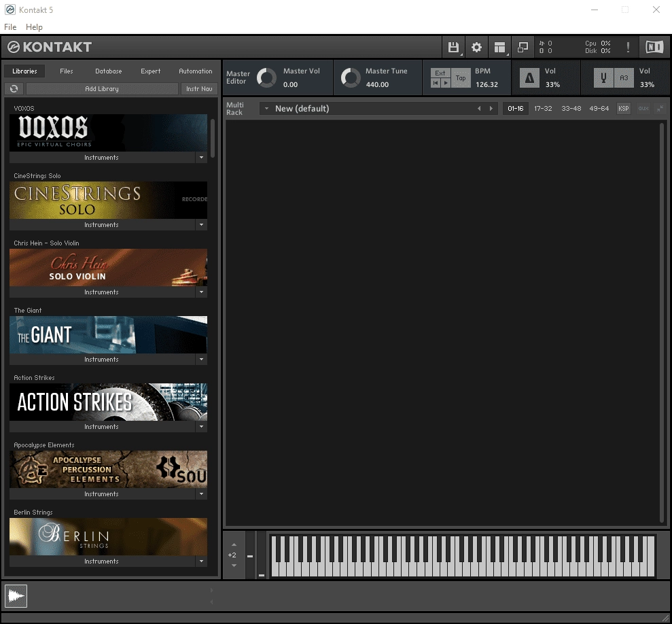Click the Kontakt logo in header
The width and height of the screenshot is (672, 624).
click(50, 47)
